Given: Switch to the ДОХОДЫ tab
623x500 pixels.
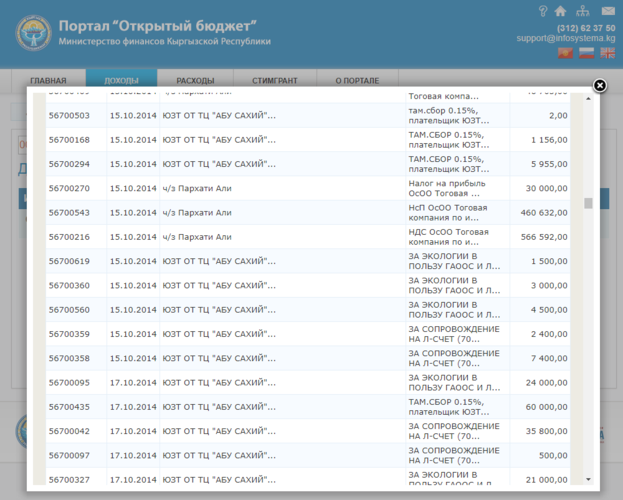Looking at the screenshot, I should pos(121,80).
